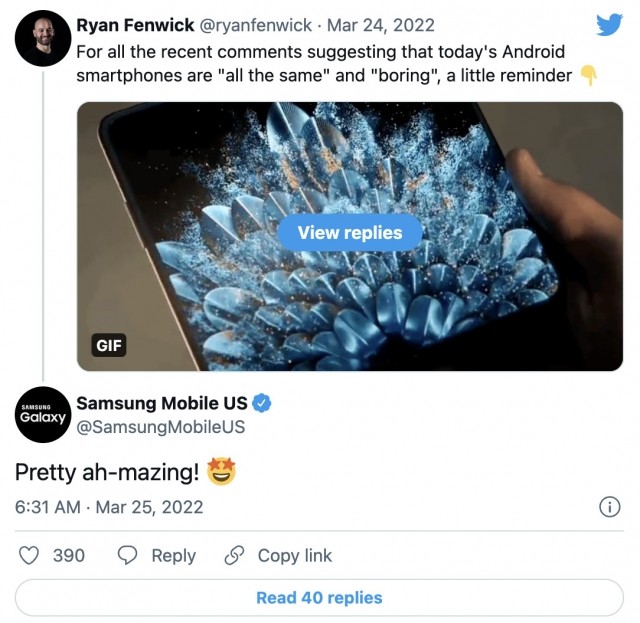The image size is (640, 623).
Task: Click the chain link copy icon
Action: click(x=234, y=555)
